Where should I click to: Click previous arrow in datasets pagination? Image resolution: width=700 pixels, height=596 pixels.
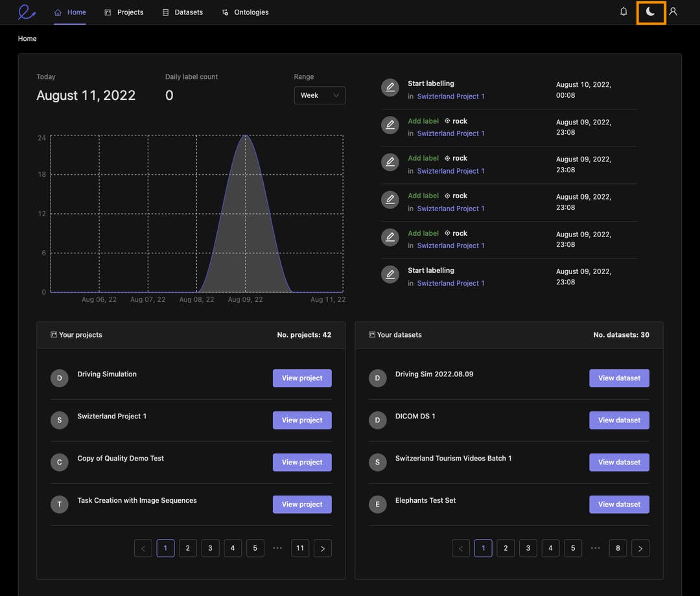(x=461, y=548)
